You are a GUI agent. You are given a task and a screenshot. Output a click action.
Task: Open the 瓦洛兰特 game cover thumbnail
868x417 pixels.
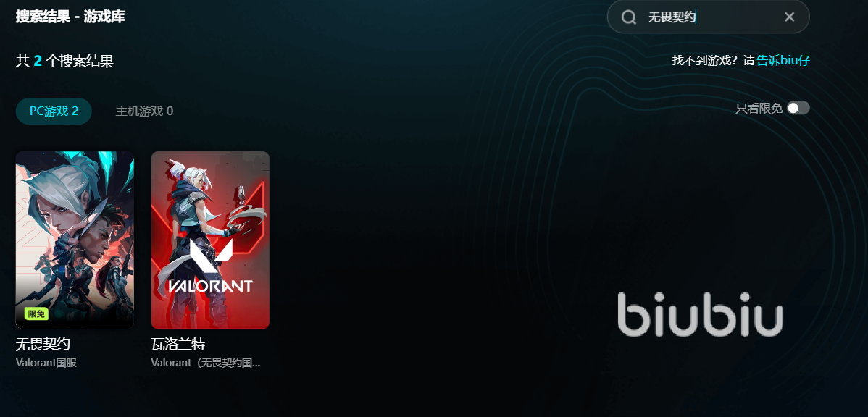pos(210,240)
